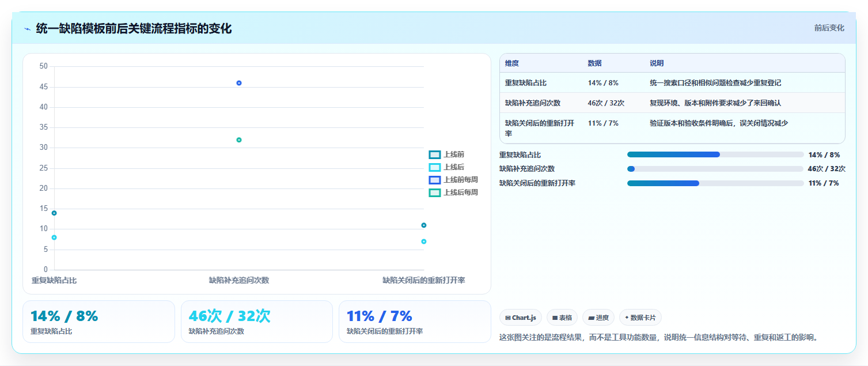868x366 pixels.
Task: Click x-axis label 缺陷补充追问次数
Action: (x=239, y=281)
